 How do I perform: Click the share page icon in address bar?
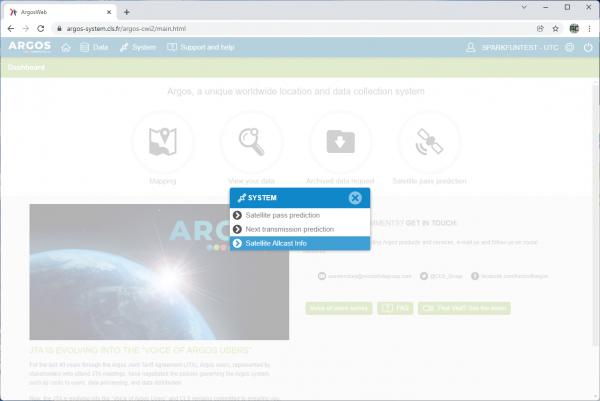click(x=540, y=29)
